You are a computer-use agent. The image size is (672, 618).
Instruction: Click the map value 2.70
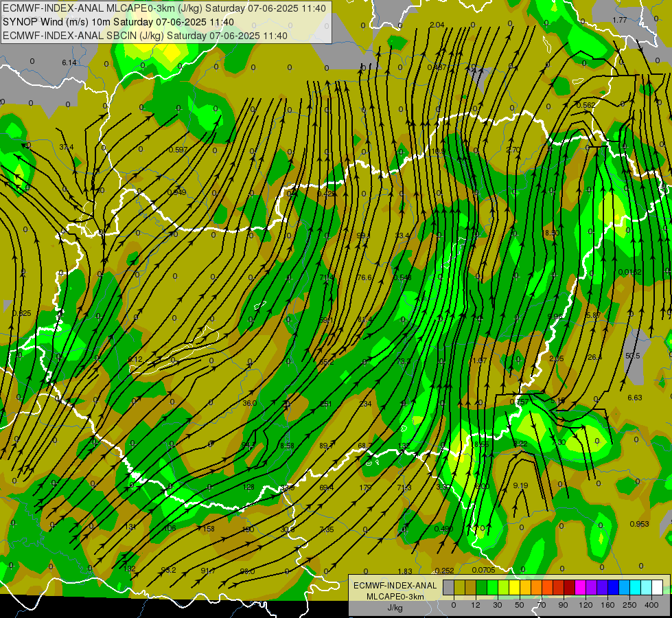(x=513, y=150)
